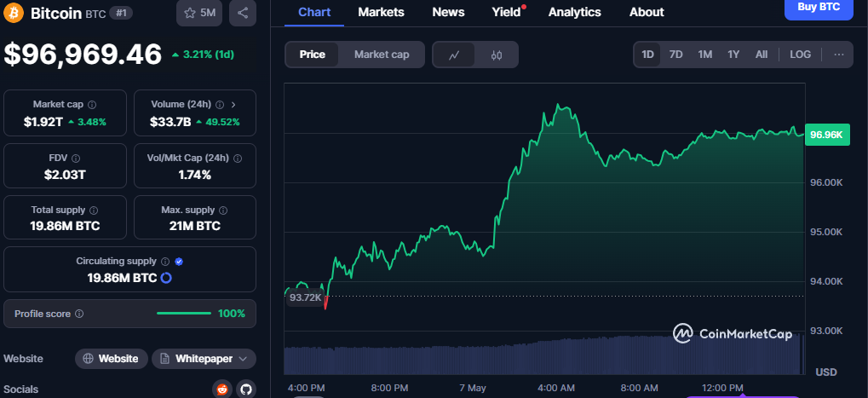Click the 100% profile score value
Image resolution: width=868 pixels, height=398 pixels.
click(x=232, y=314)
